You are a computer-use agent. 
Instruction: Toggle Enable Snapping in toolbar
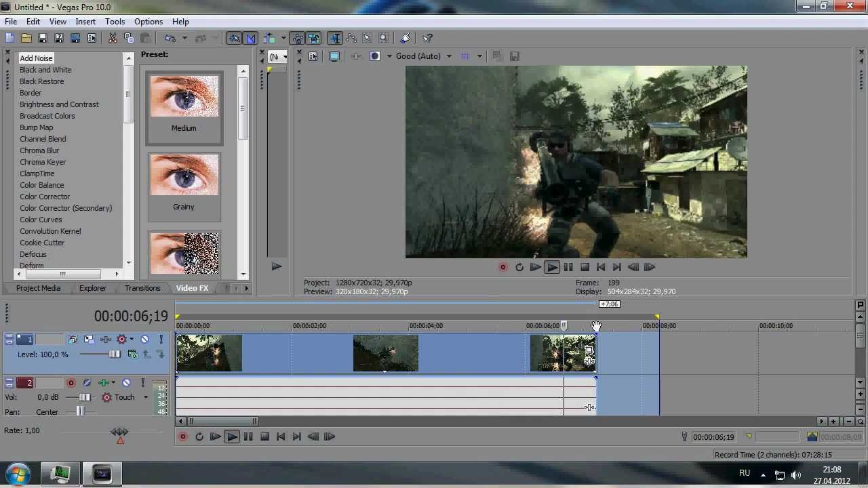coord(234,39)
